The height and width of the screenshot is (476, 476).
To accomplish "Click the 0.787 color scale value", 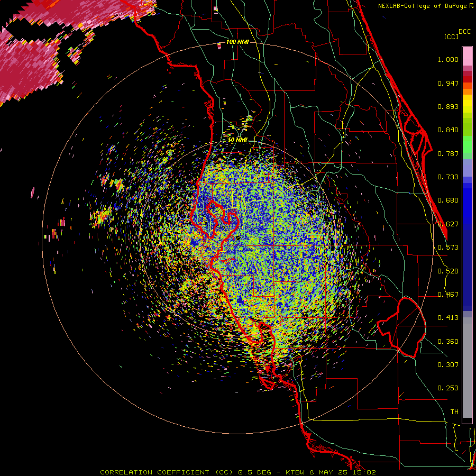I will pos(448,153).
